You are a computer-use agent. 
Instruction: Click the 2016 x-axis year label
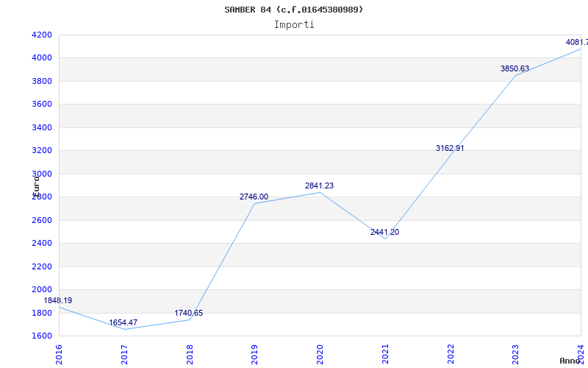pyautogui.click(x=59, y=354)
